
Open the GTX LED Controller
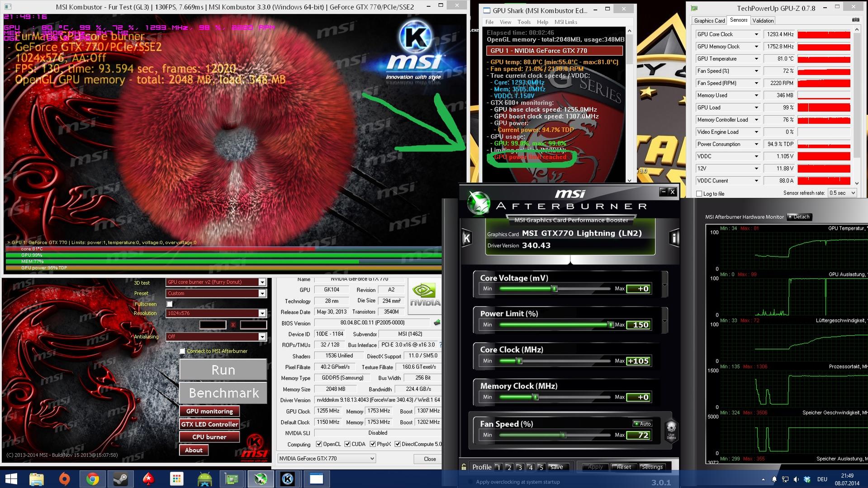click(x=209, y=424)
